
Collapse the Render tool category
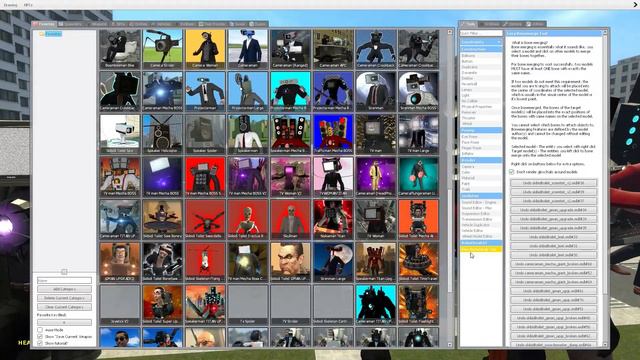click(x=481, y=160)
